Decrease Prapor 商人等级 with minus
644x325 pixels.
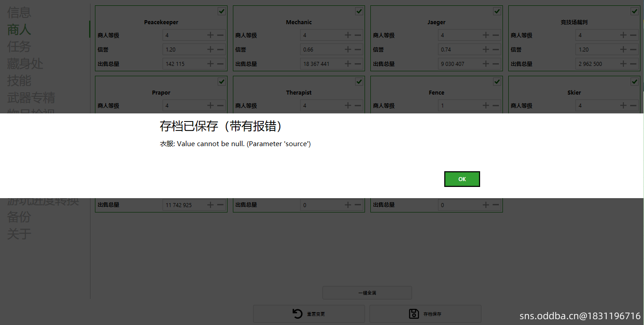(x=220, y=105)
